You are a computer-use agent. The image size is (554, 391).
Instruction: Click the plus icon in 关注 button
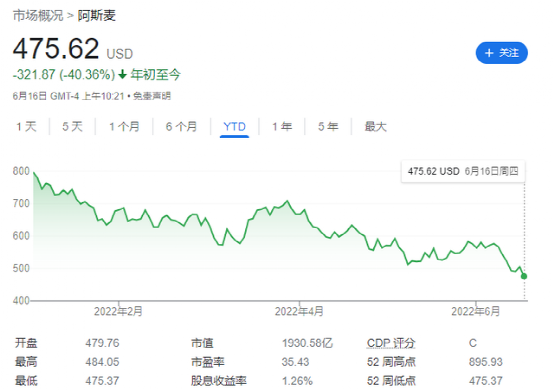pyautogui.click(x=489, y=53)
